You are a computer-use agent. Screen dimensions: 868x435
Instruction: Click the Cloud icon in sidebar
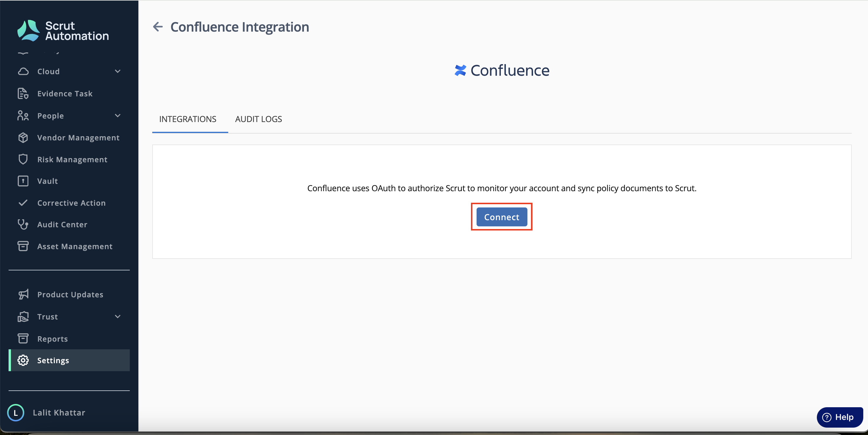coord(23,72)
